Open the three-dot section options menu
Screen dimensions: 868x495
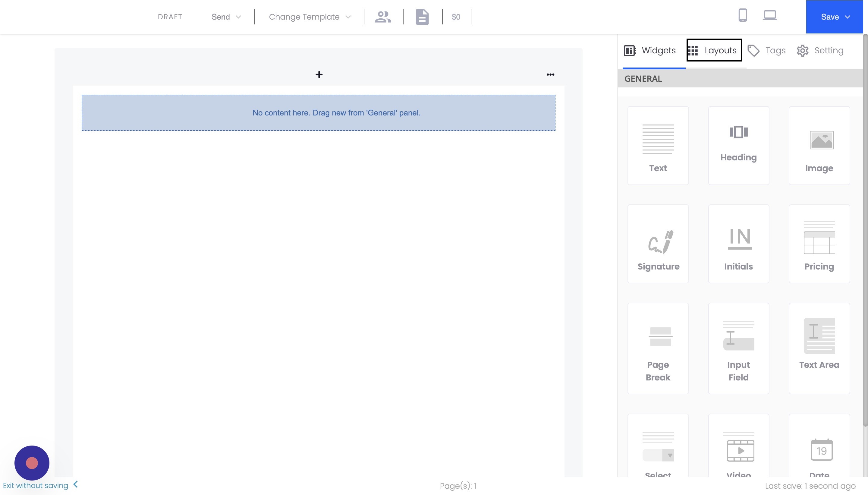point(550,74)
